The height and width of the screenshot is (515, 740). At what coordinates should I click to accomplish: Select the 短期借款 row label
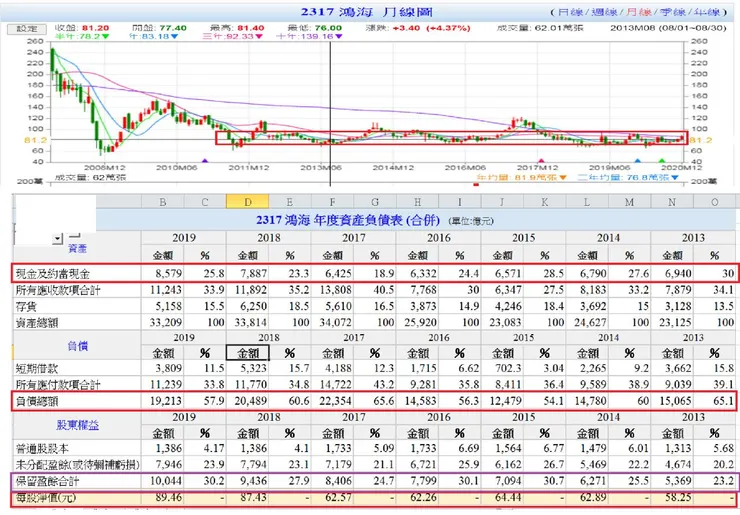click(x=37, y=368)
